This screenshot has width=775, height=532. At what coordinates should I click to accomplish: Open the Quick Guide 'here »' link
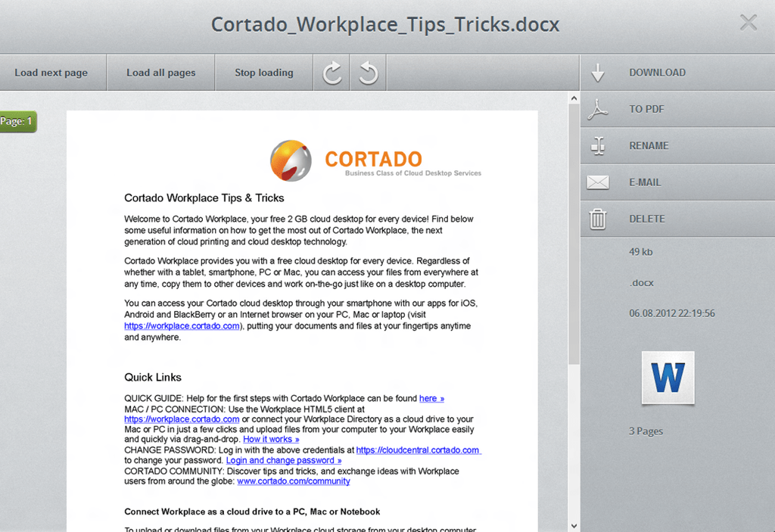coord(431,399)
